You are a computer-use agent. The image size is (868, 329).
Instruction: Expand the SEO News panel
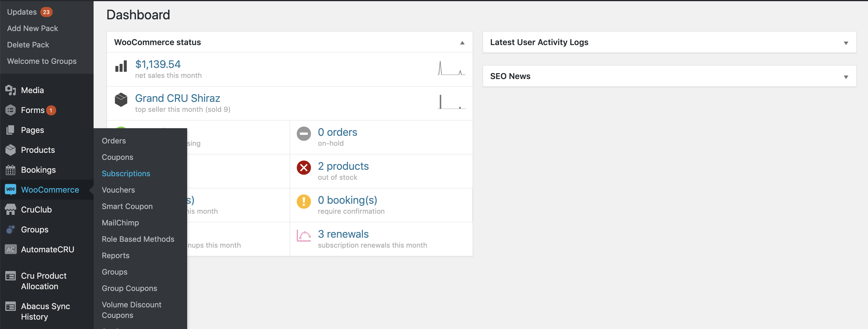(x=846, y=77)
